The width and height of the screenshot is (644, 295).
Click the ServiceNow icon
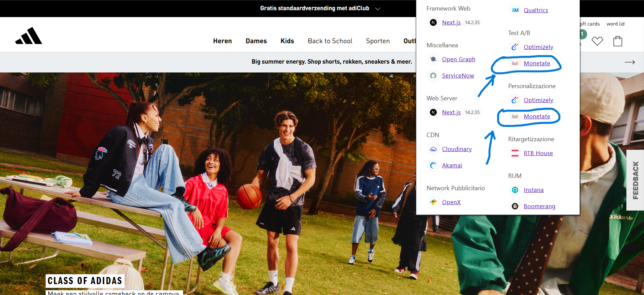coord(433,76)
